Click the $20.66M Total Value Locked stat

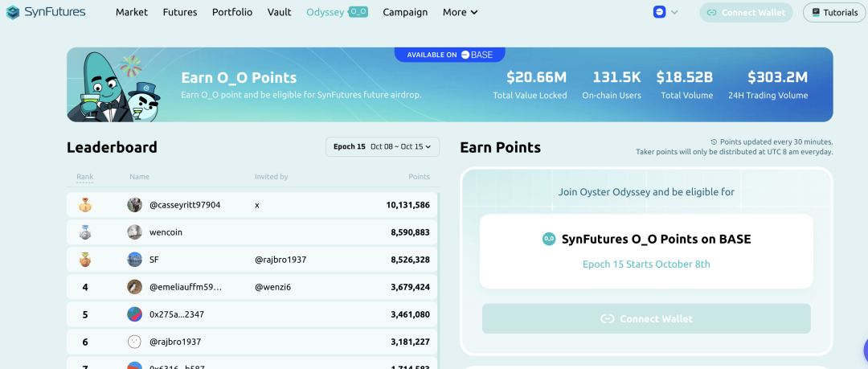pos(530,84)
